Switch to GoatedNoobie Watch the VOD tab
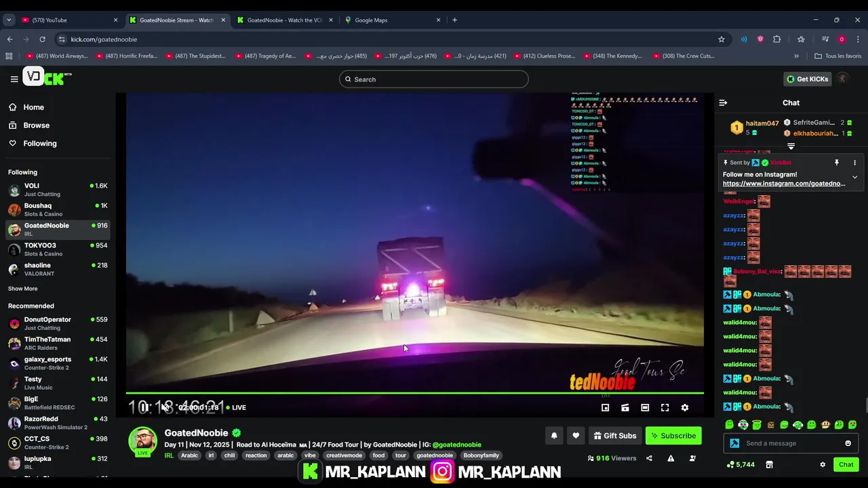 tap(285, 20)
